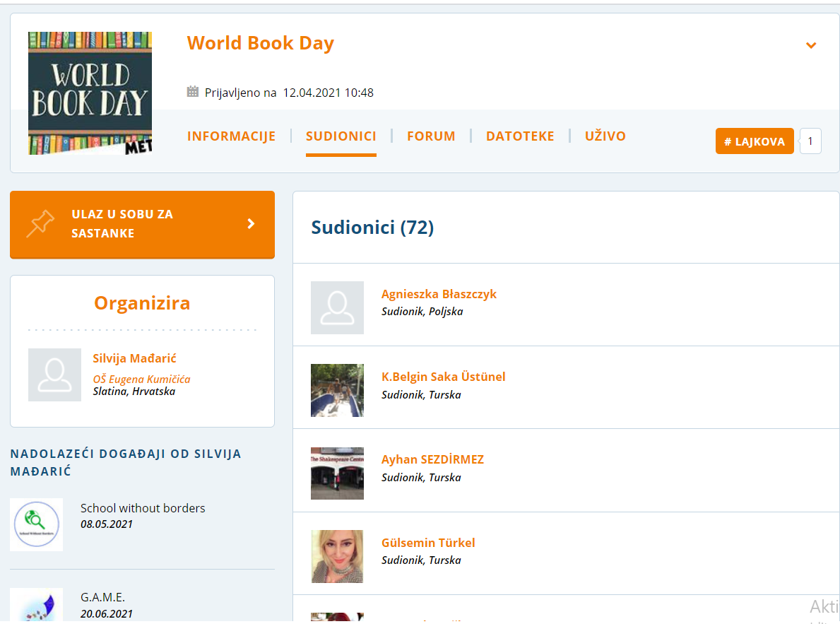Open the G.A.M.E. upcoming event
Image resolution: width=840 pixels, height=624 pixels.
point(103,596)
